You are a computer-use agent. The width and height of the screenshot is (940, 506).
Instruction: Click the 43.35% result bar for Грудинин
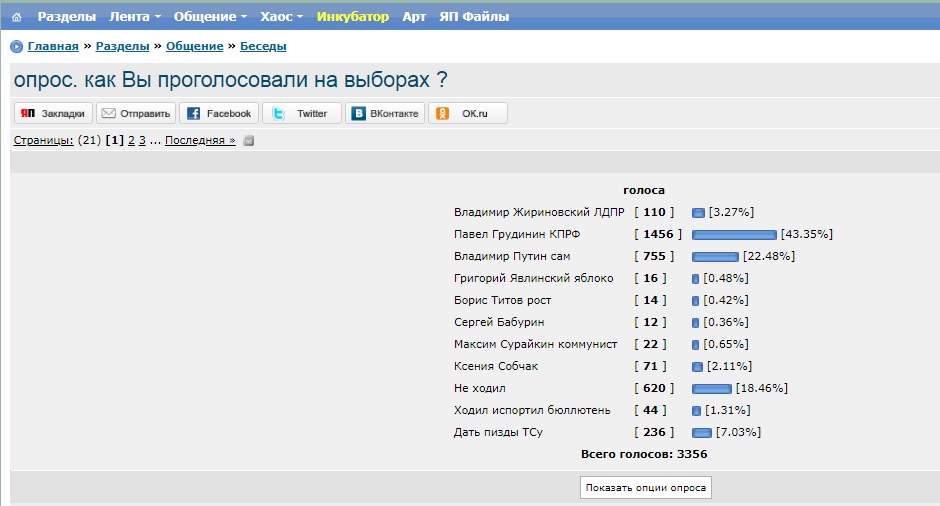[734, 235]
